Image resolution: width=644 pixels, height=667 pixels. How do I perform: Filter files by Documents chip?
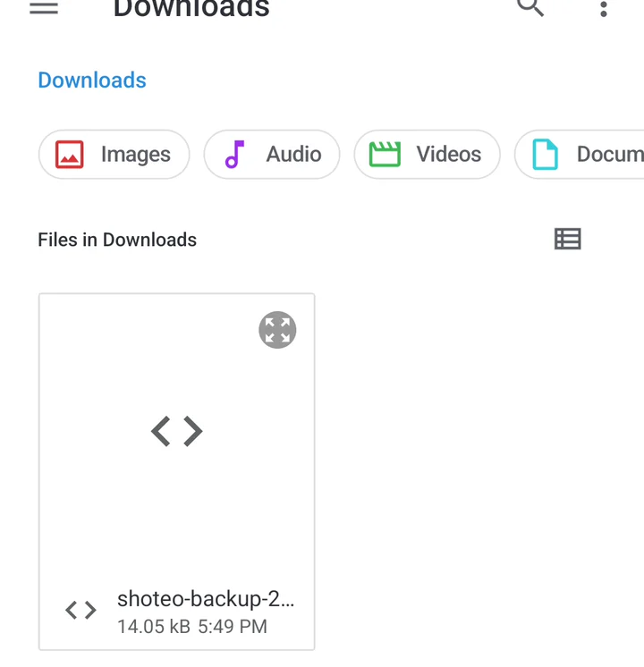pos(580,155)
